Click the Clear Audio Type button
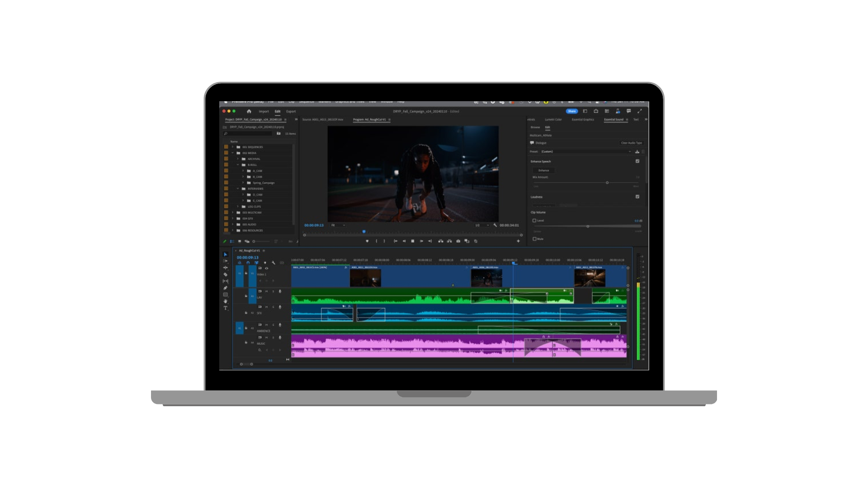This screenshot has width=868, height=488. (631, 143)
